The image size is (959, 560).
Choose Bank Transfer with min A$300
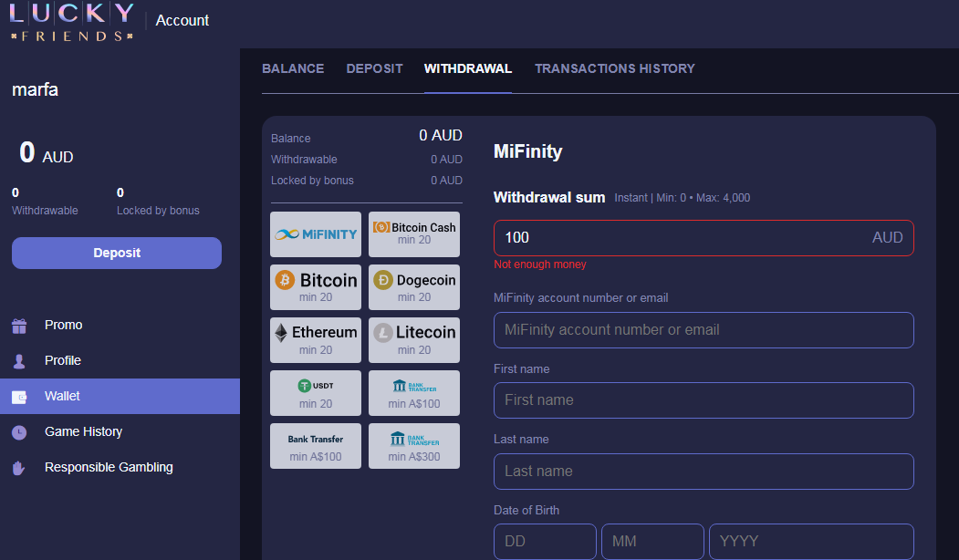pos(414,446)
